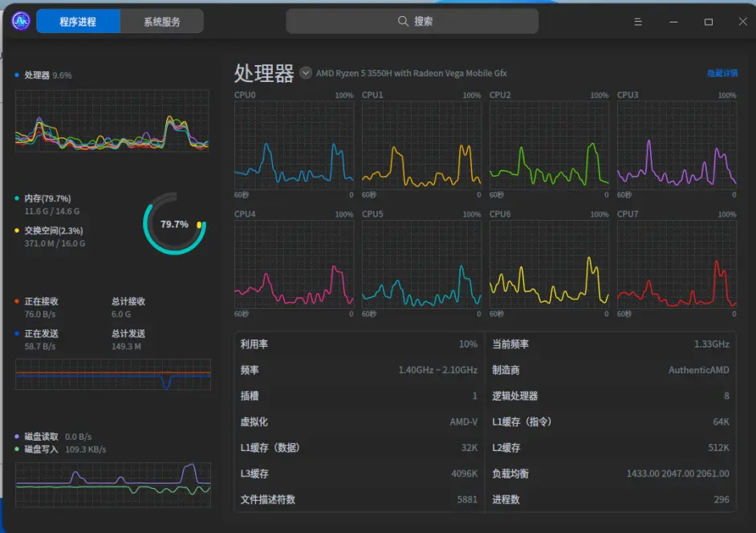Click the 371.0 M / 16.0 G swap value
The height and width of the screenshot is (533, 756).
point(55,243)
